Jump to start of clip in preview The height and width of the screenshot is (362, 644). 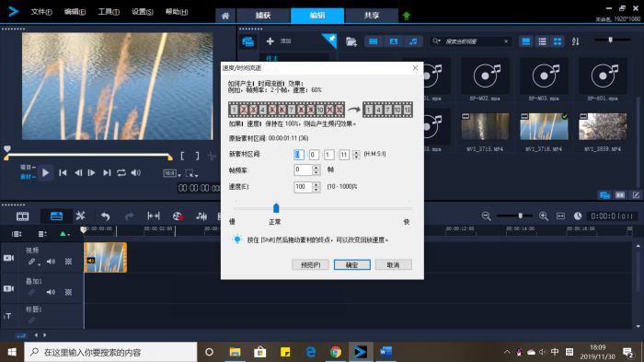63,173
